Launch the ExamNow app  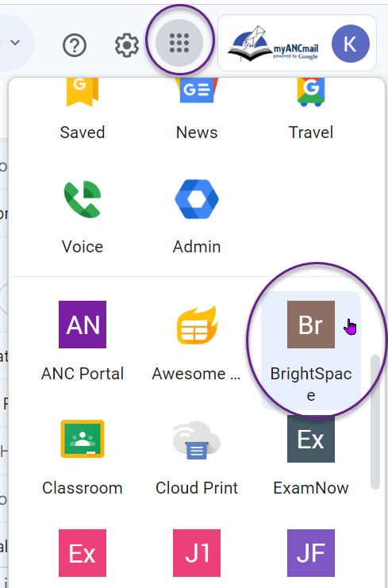(x=311, y=455)
